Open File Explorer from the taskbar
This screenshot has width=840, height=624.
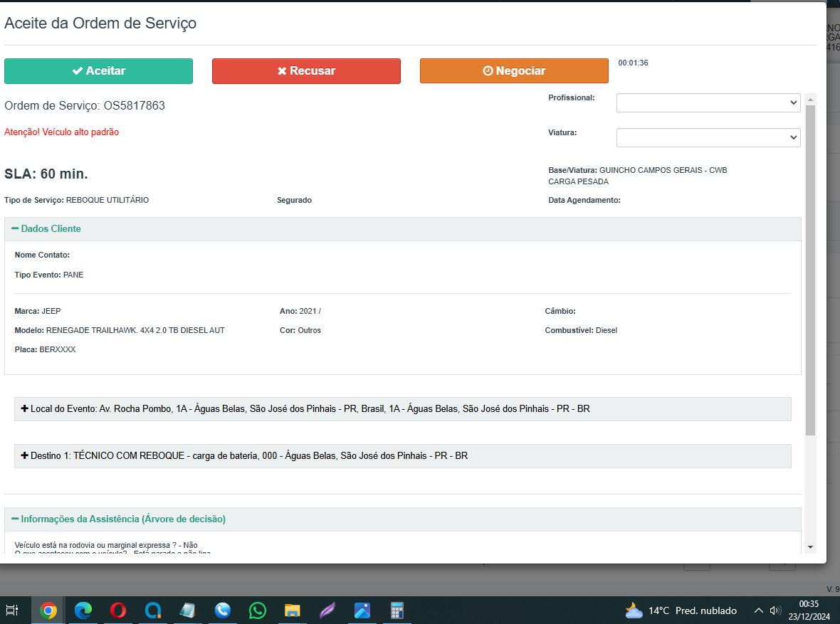(x=292, y=610)
